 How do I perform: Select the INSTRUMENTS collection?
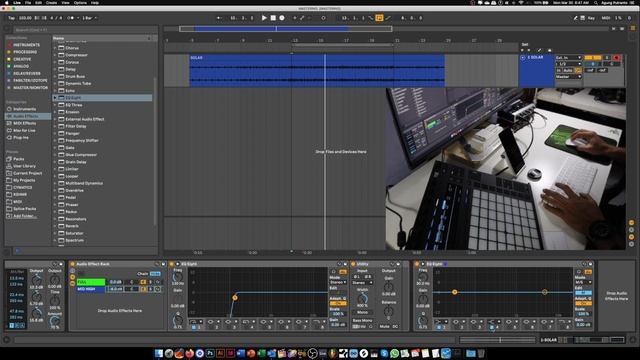27,45
